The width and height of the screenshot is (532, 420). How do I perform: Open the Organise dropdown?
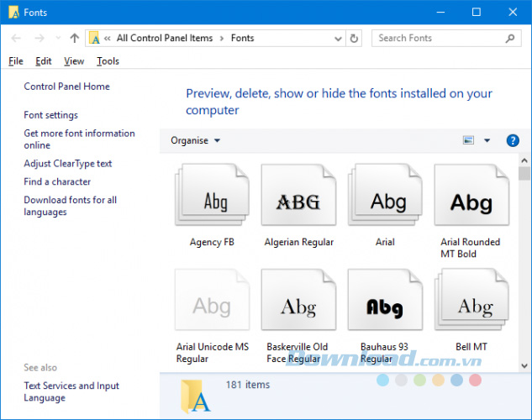[196, 140]
